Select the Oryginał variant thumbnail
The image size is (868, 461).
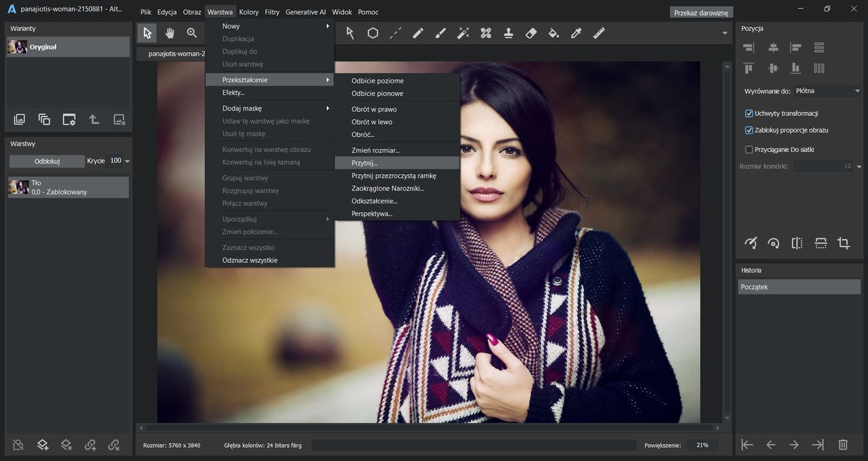tap(18, 47)
